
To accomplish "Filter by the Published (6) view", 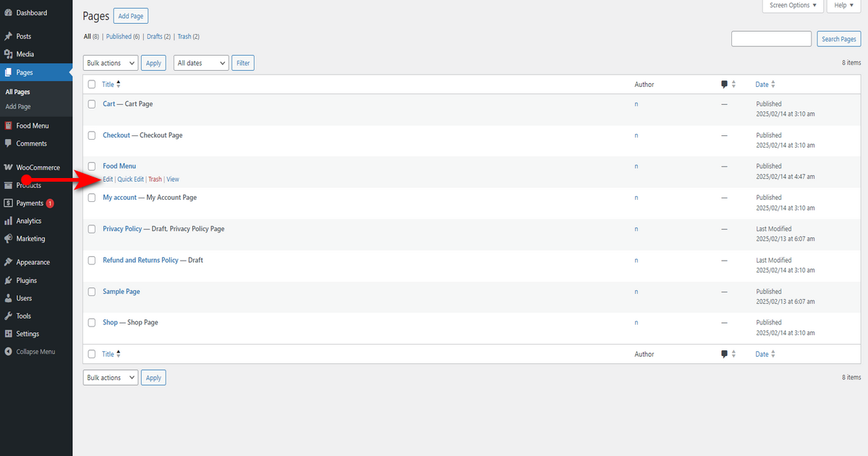I will pyautogui.click(x=123, y=36).
